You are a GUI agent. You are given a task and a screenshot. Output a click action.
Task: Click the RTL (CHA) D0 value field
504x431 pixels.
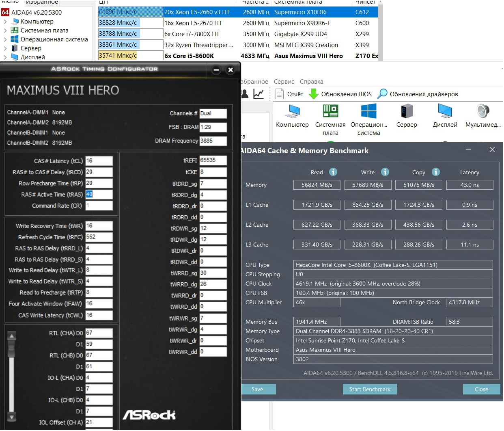click(x=99, y=333)
